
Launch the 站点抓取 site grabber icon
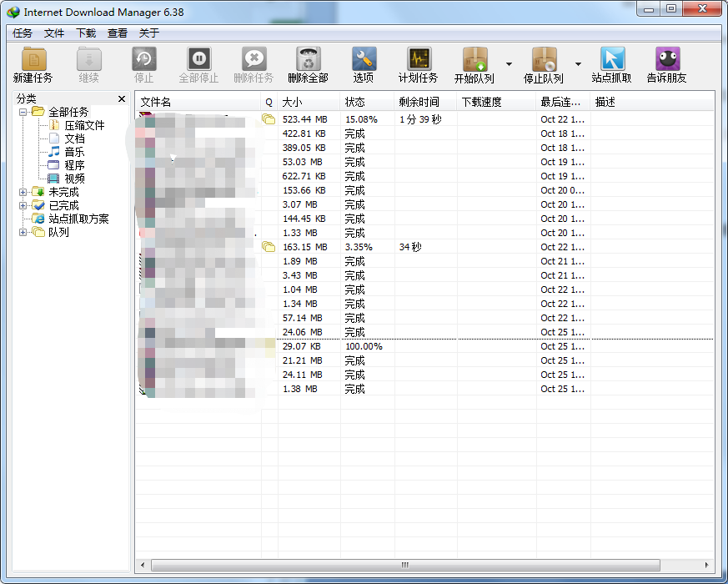[612, 59]
